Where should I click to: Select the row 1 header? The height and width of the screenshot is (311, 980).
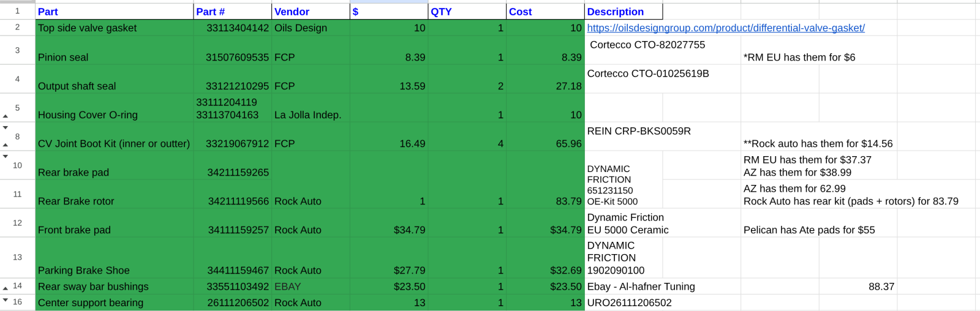click(17, 11)
